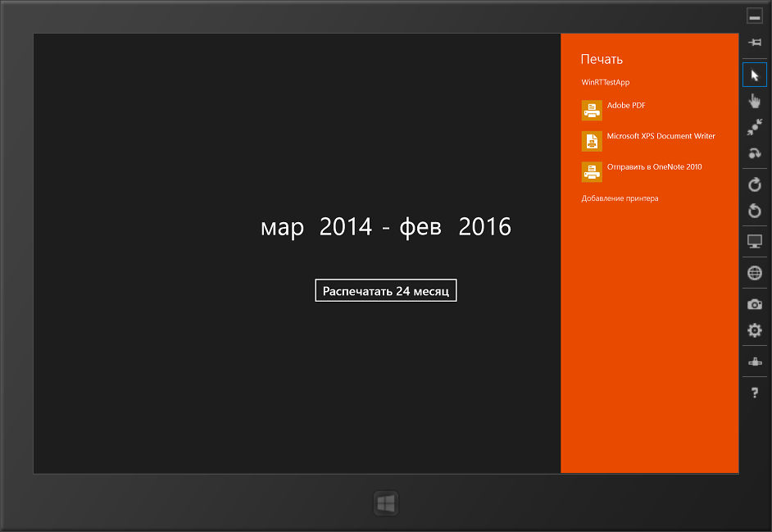Open simulator help question mark
This screenshot has width=772, height=532.
coord(754,393)
